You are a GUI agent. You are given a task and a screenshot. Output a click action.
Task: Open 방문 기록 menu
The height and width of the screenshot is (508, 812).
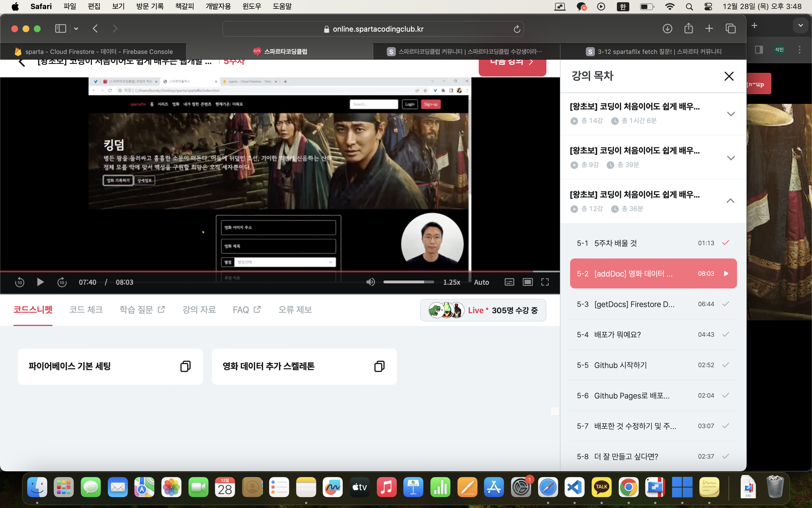[150, 6]
